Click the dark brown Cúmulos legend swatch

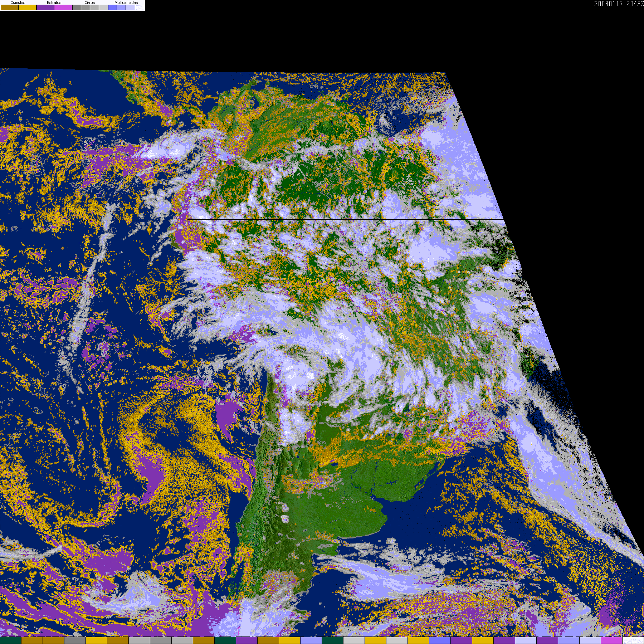[x=10, y=8]
